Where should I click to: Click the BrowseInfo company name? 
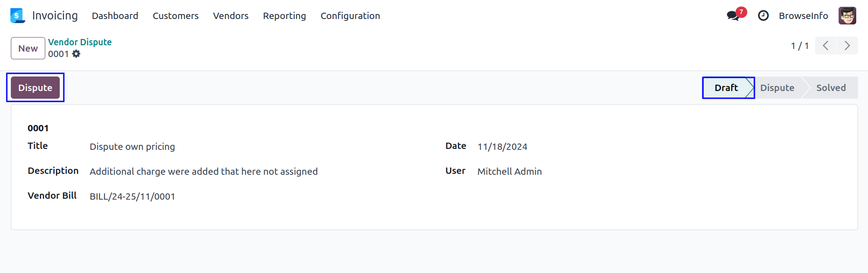point(803,16)
